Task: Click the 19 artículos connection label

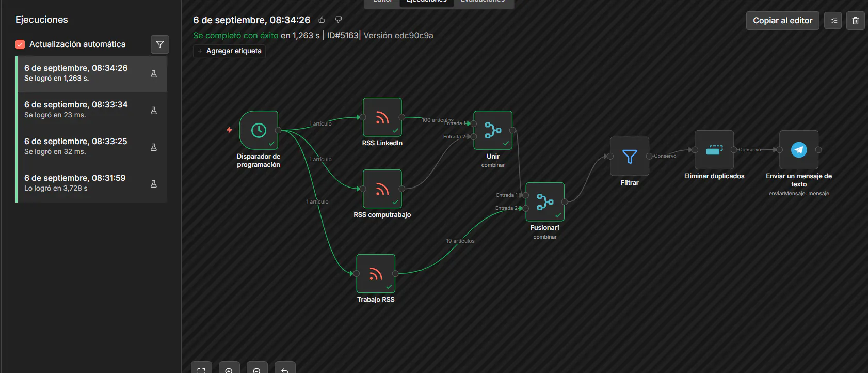Action: 460,241
